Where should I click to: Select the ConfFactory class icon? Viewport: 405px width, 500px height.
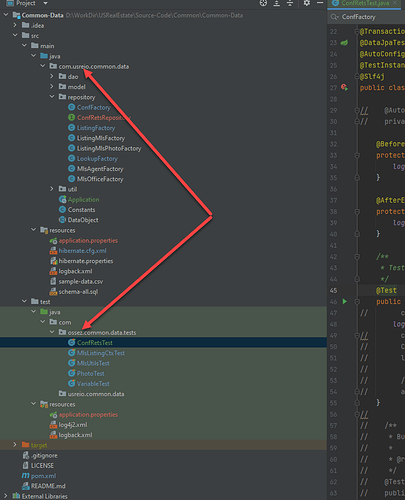point(71,107)
